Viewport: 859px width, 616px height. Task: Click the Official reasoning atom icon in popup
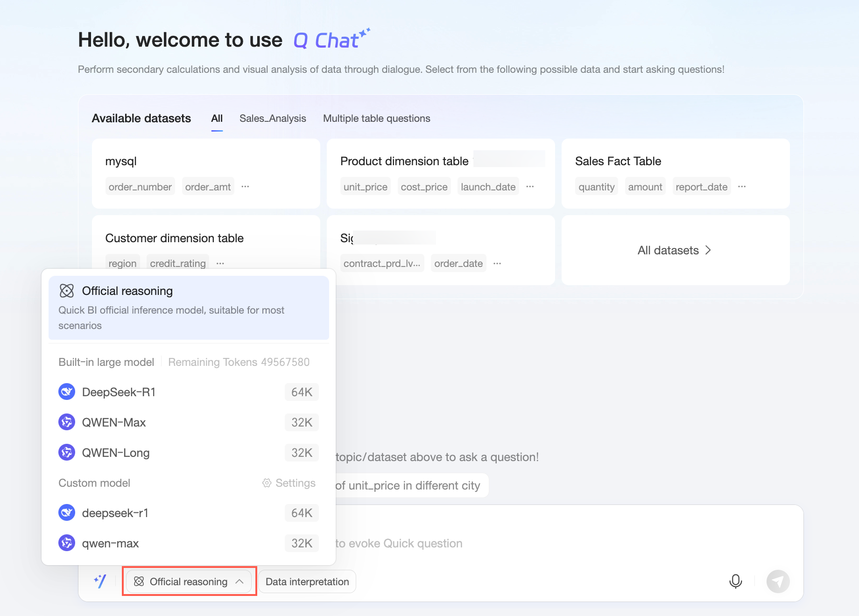click(67, 291)
